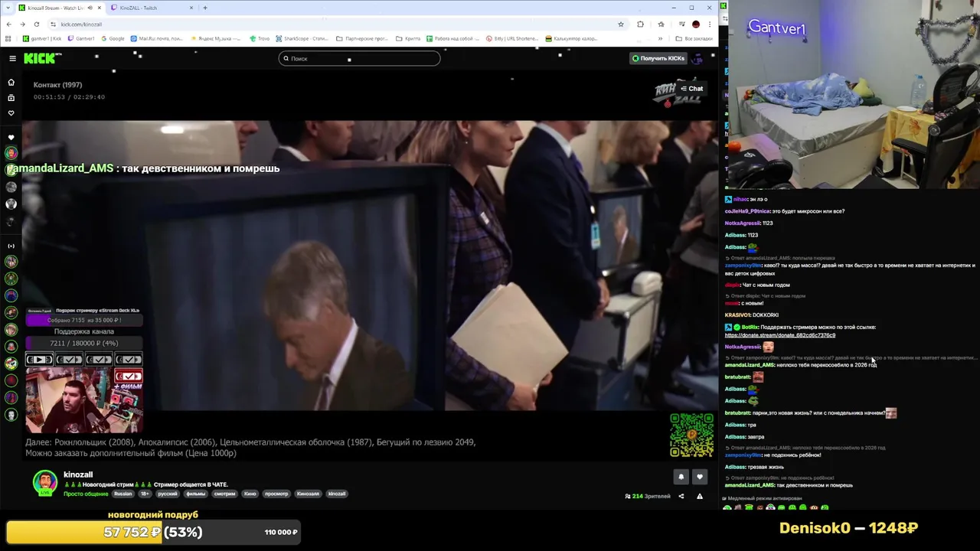Screen dimensions: 980x551
Task: Open a new browser tab
Action: [x=205, y=8]
